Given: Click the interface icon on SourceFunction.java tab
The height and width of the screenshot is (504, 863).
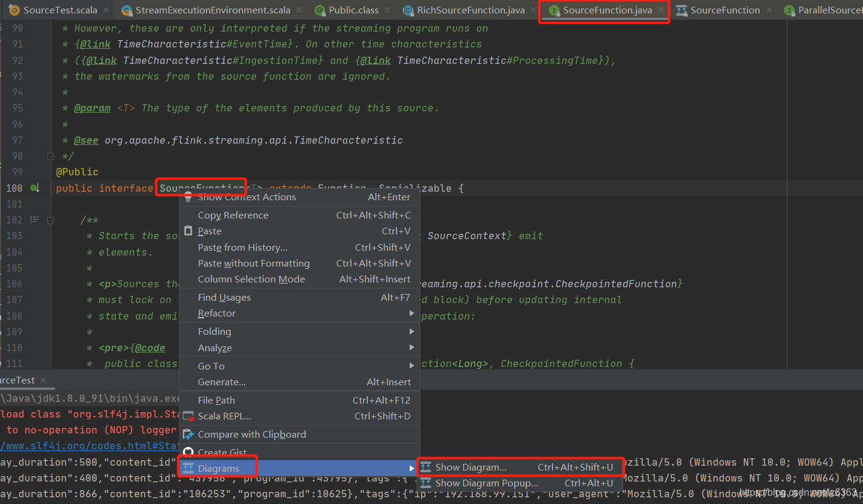Looking at the screenshot, I should click(554, 10).
